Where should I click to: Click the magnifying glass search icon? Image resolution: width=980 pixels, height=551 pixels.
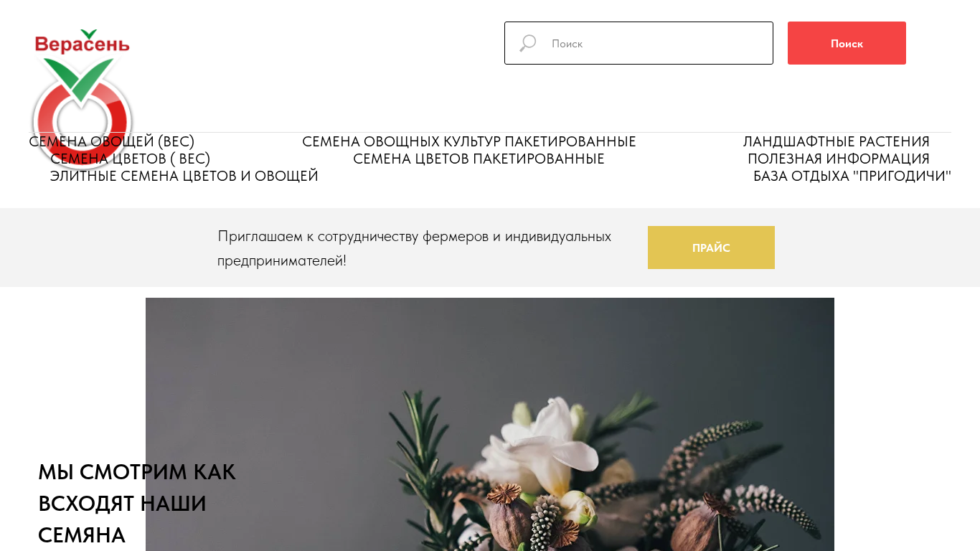pos(528,43)
